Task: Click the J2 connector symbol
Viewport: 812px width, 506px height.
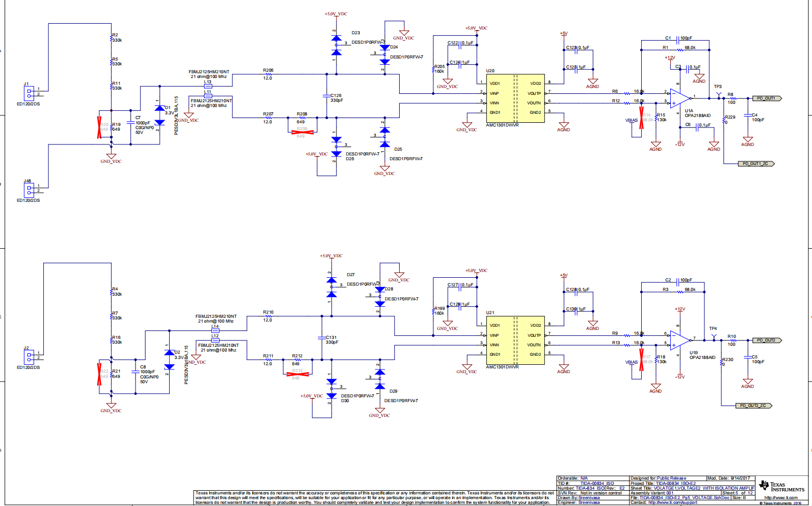Action: pos(28,356)
